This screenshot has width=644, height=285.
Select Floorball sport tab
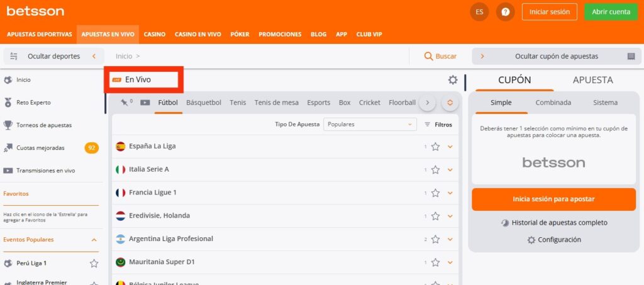click(402, 103)
